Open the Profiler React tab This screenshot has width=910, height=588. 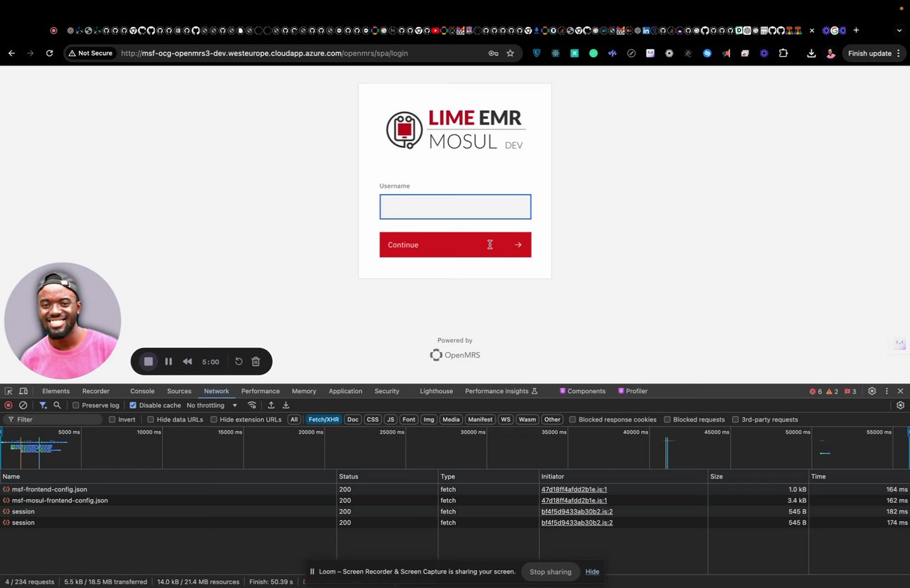click(632, 391)
